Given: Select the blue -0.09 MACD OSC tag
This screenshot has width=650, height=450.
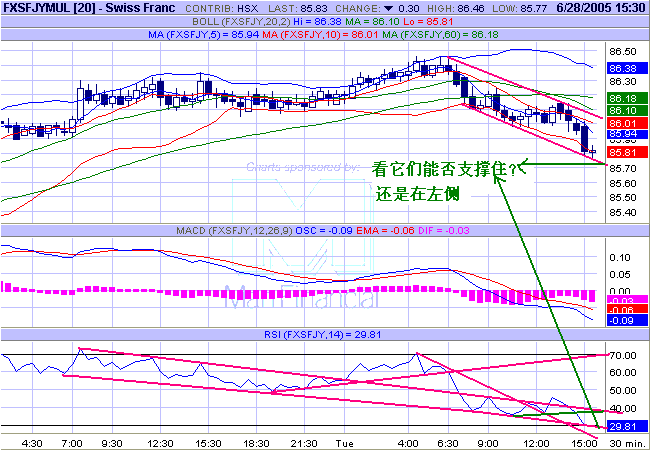Looking at the screenshot, I should tap(622, 320).
